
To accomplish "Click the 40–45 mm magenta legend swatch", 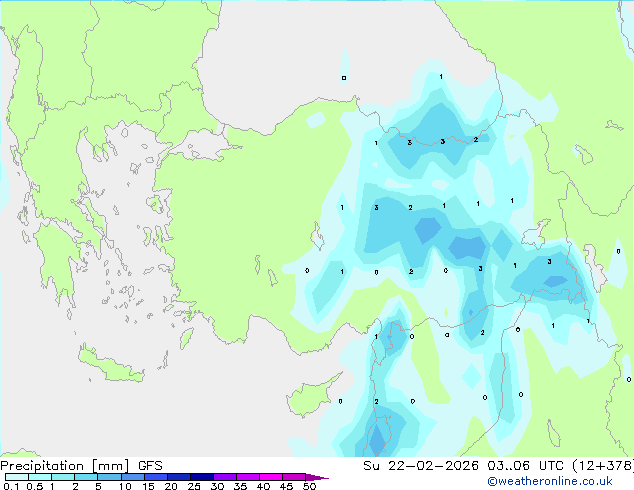I will [x=271, y=477].
